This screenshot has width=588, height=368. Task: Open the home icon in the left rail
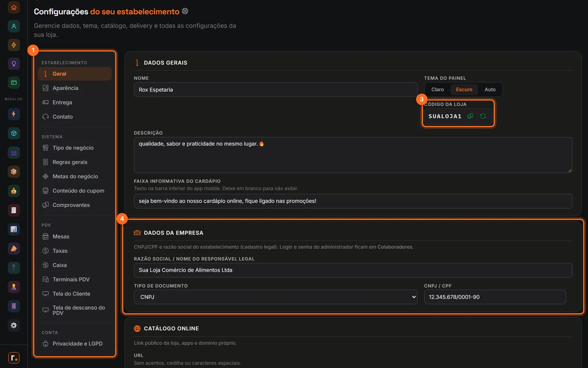[x=14, y=7]
